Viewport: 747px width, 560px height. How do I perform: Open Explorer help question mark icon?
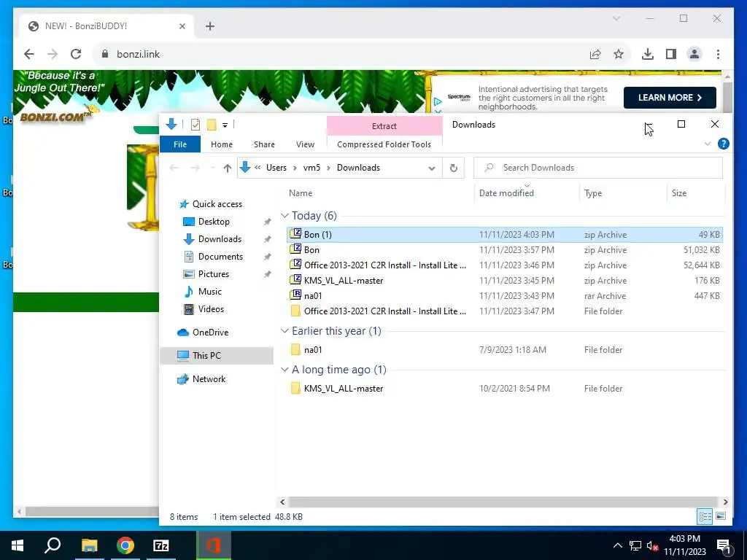pyautogui.click(x=723, y=144)
